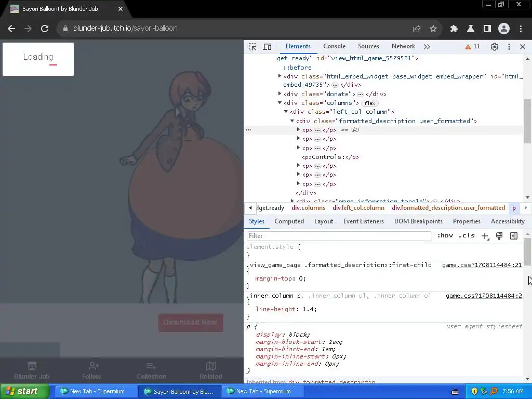The height and width of the screenshot is (399, 532).
Task: Click the margin-top: 0 declaration
Action: [280, 278]
